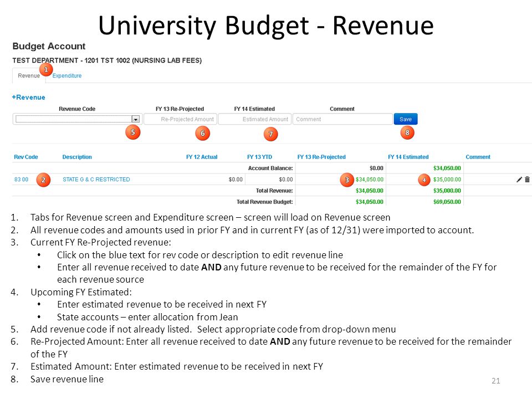Select the Account Balance label
Screen dimensions: 532x399
click(270, 168)
